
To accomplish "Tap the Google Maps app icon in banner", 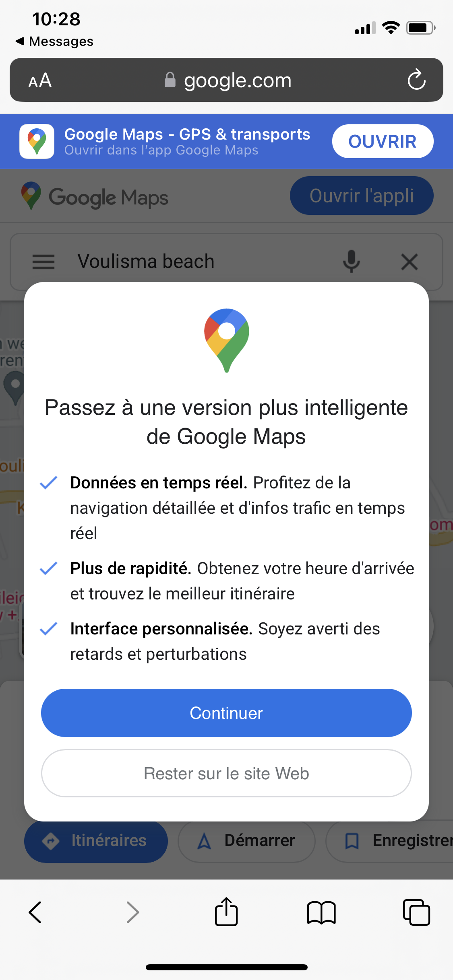I will [x=37, y=141].
